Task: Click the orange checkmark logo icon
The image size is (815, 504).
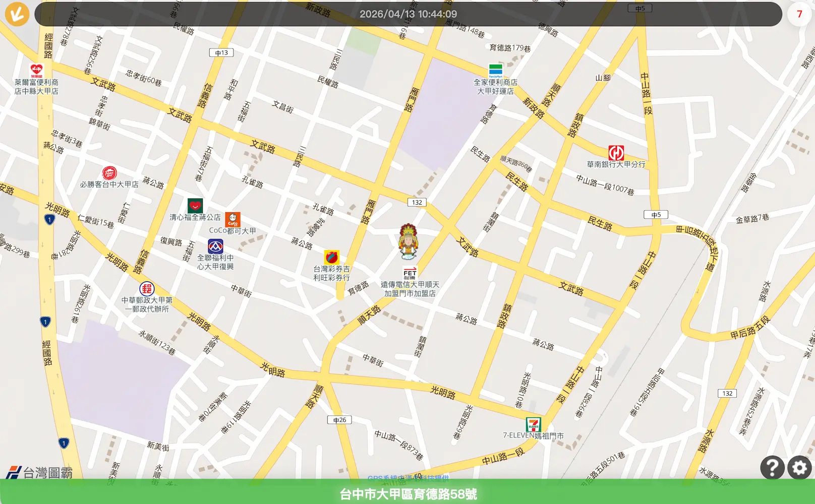Action: point(17,14)
